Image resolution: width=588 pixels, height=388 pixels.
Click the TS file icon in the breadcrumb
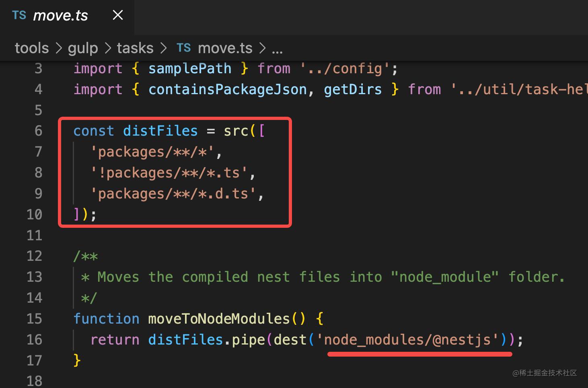click(184, 48)
